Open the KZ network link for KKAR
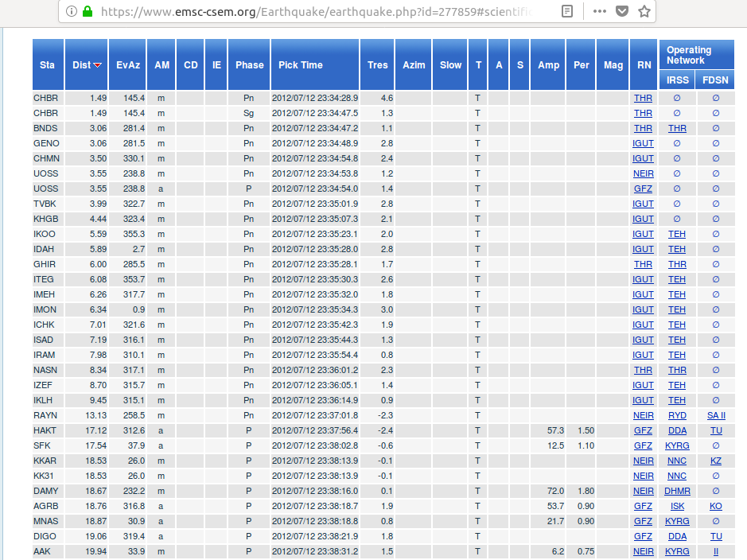The image size is (747, 560). point(716,461)
